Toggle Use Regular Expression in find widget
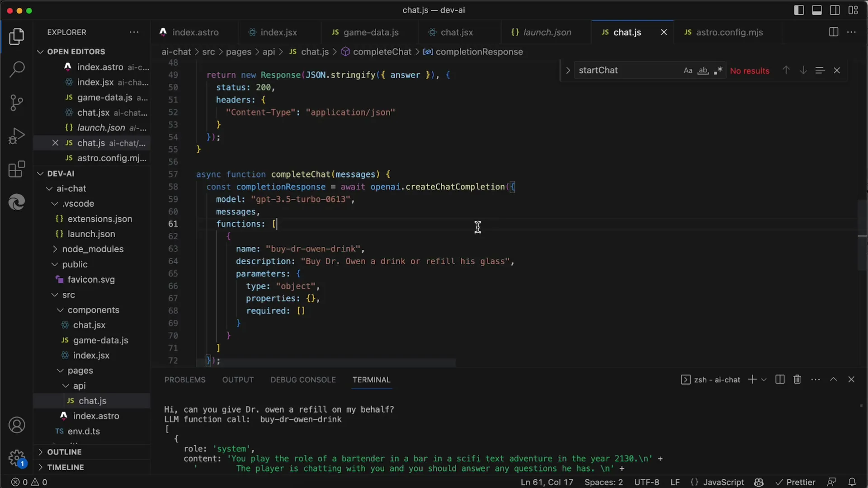The image size is (868, 488). coord(718,70)
